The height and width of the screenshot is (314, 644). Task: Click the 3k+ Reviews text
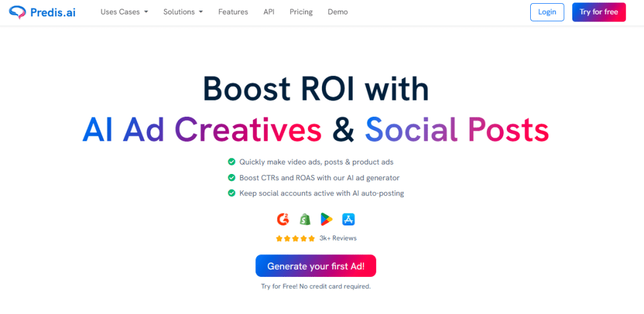[338, 239]
